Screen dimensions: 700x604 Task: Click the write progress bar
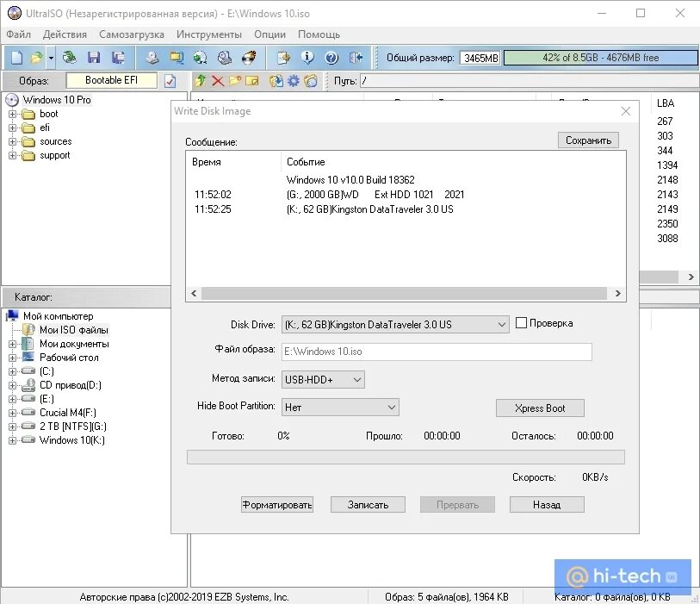406,457
